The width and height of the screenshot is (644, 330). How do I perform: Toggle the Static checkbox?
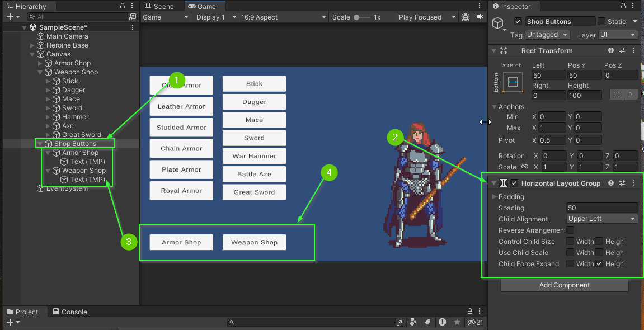[x=601, y=21]
